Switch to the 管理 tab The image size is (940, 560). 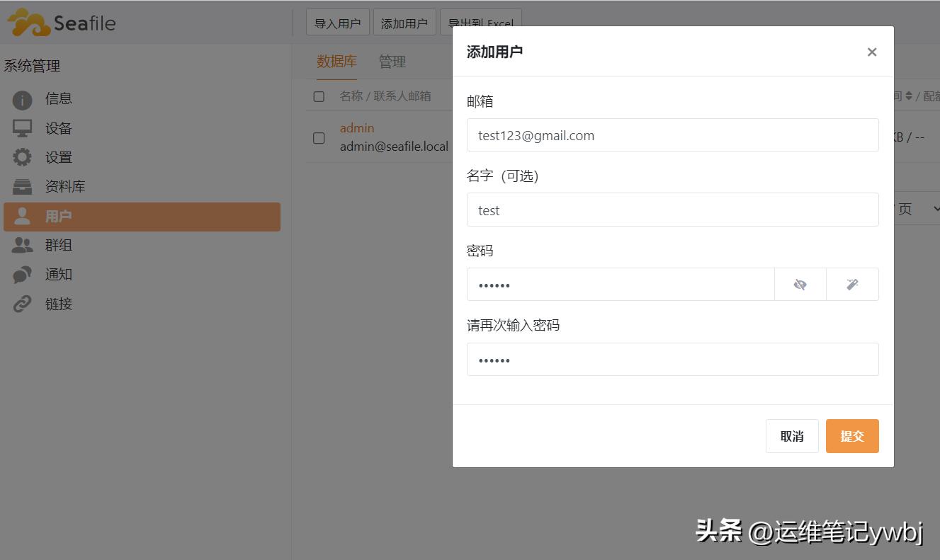392,62
